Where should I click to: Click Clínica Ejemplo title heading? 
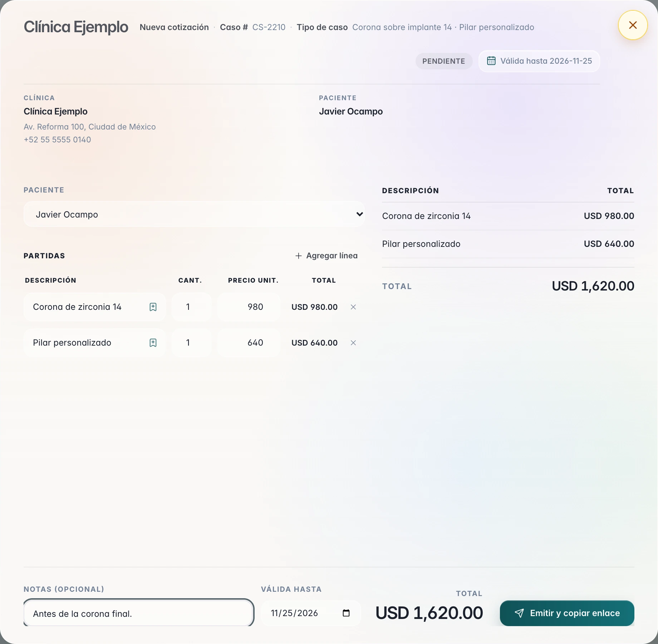click(x=76, y=27)
